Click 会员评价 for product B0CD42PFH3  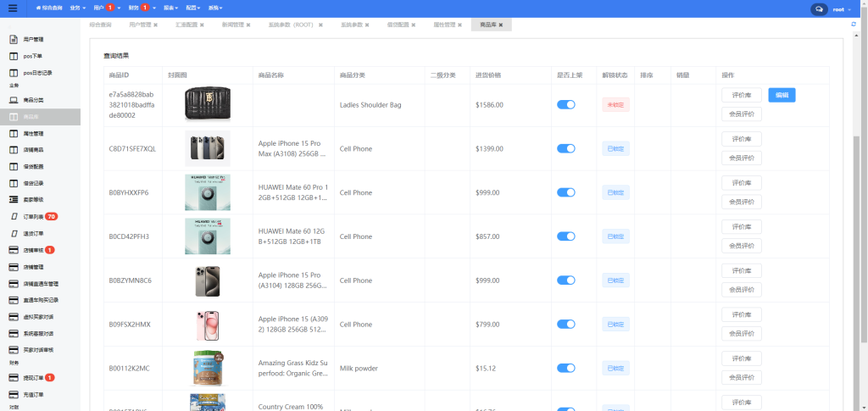point(741,246)
